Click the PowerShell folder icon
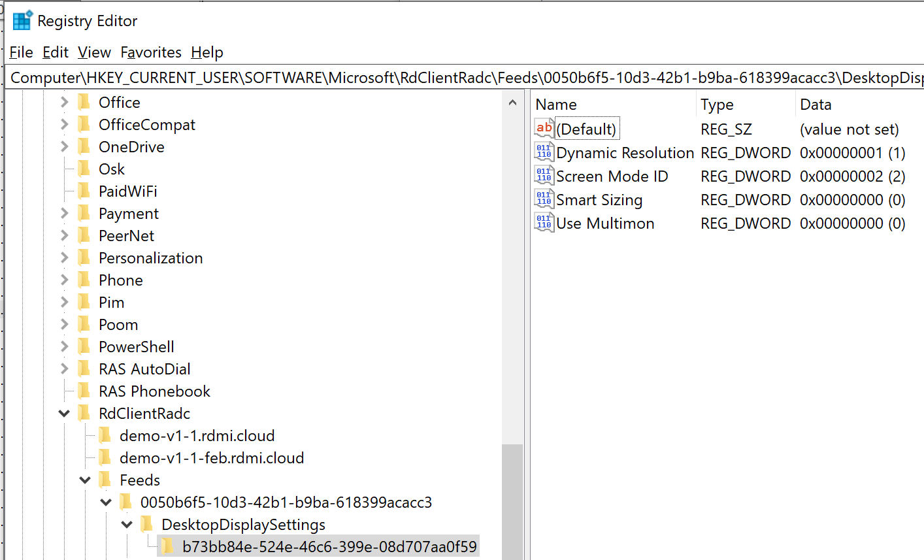 (84, 346)
